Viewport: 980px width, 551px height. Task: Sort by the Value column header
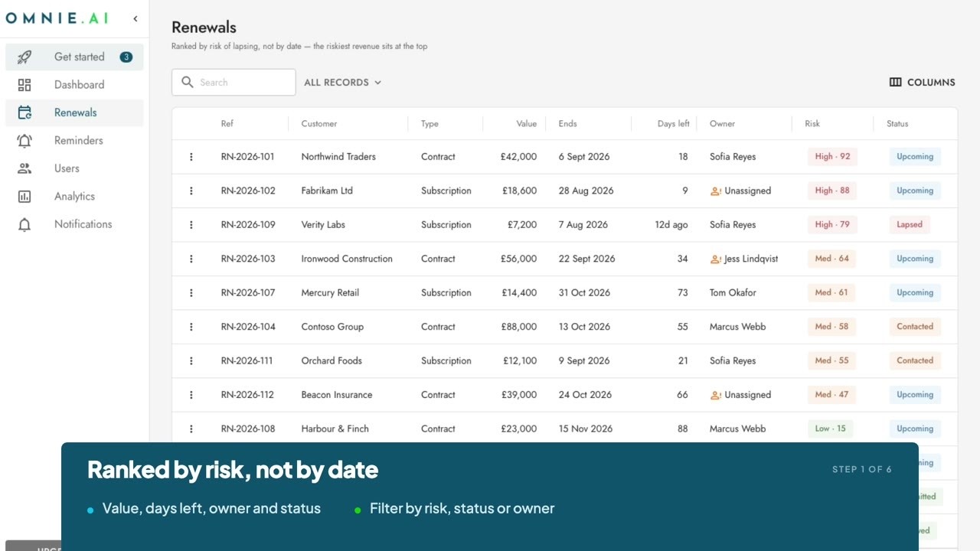click(526, 123)
